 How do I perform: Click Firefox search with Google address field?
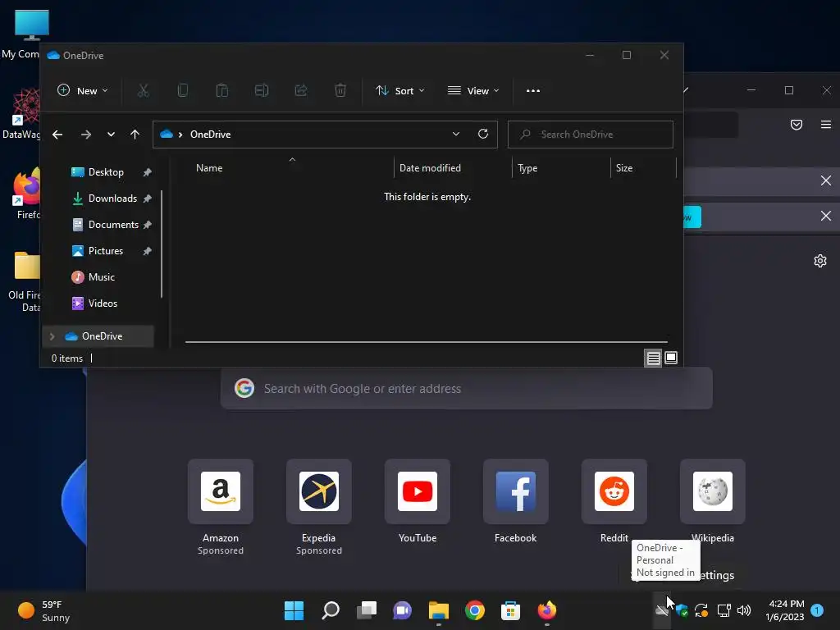tap(466, 388)
